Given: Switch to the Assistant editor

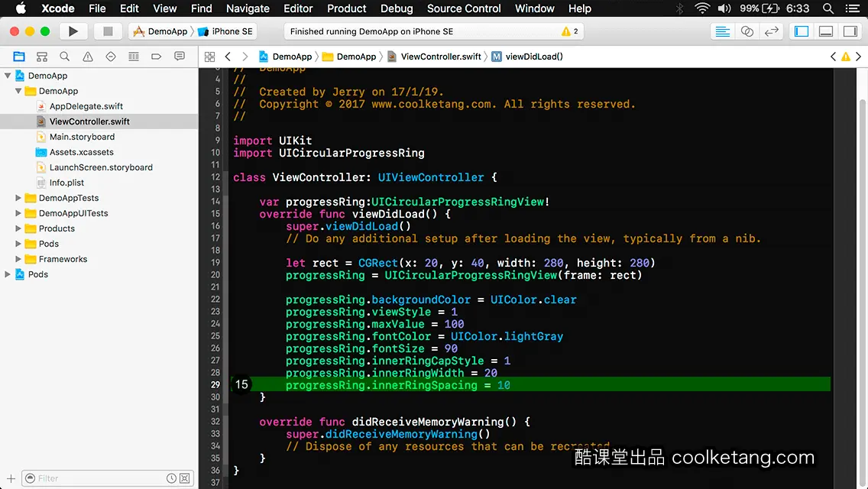Looking at the screenshot, I should [747, 31].
